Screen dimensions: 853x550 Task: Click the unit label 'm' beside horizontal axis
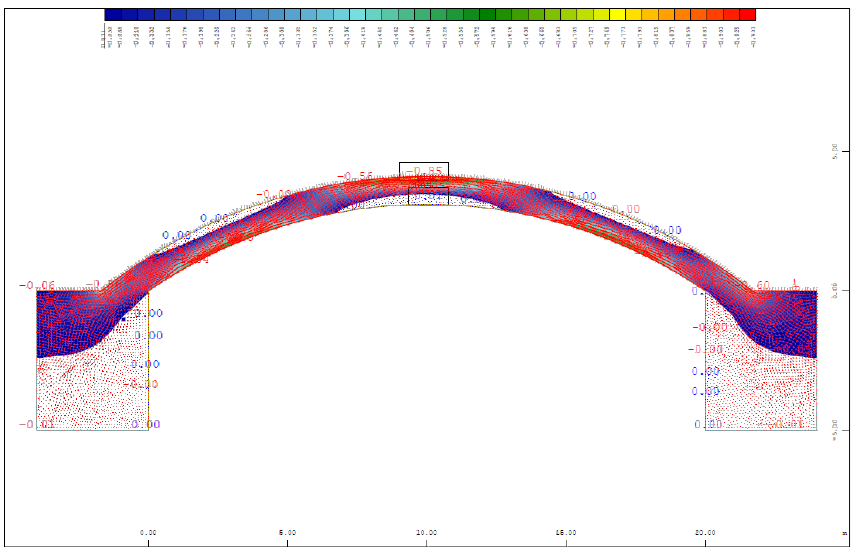point(844,533)
